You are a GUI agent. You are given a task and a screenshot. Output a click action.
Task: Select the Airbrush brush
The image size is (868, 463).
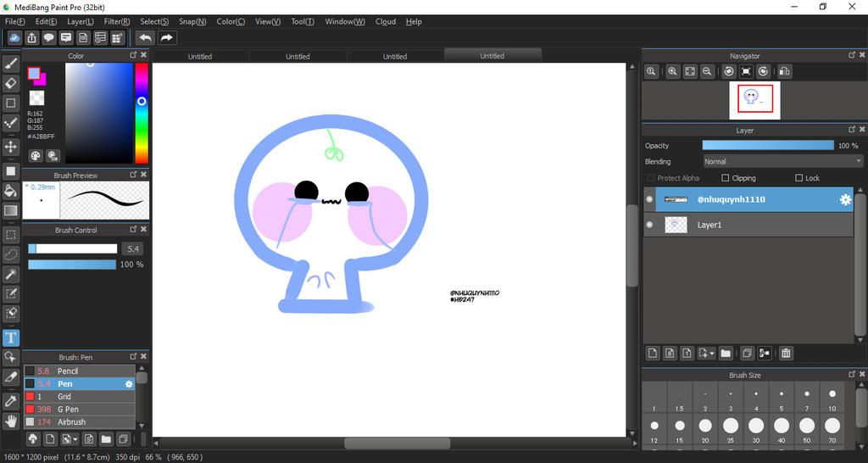pyautogui.click(x=80, y=422)
